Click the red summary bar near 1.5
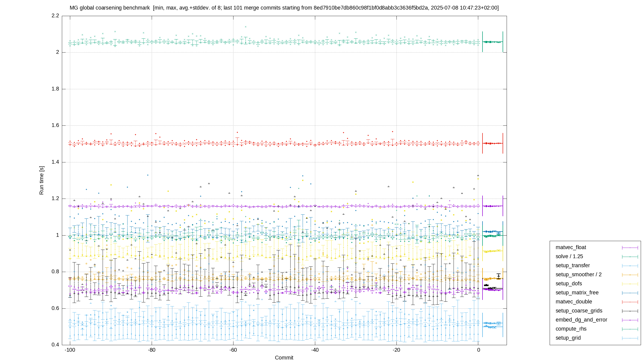 pyautogui.click(x=493, y=143)
